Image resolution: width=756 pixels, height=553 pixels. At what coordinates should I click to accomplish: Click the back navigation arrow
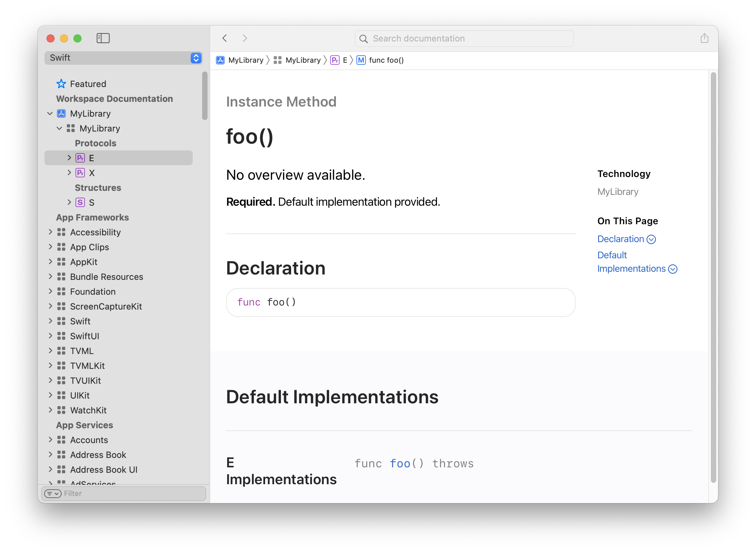(224, 38)
